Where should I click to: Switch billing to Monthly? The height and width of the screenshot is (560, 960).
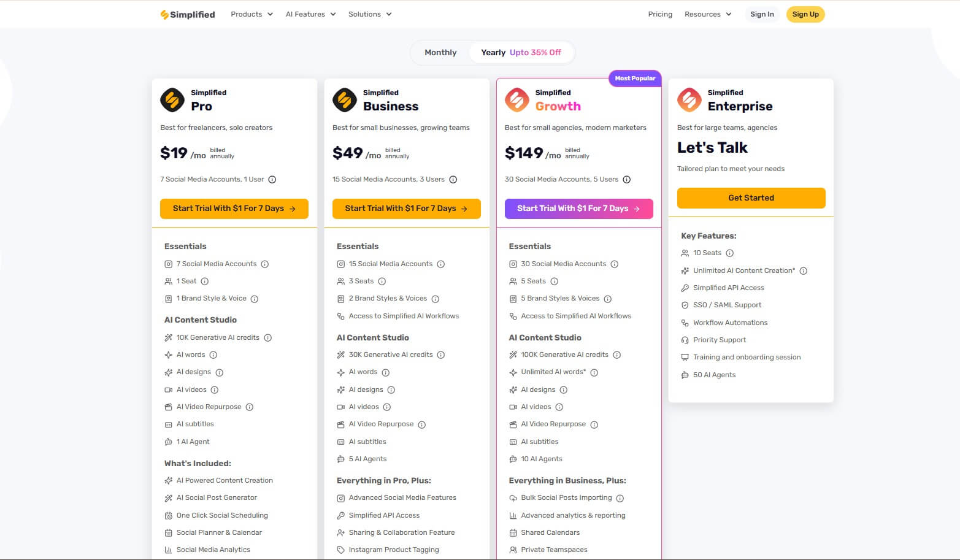(x=440, y=53)
